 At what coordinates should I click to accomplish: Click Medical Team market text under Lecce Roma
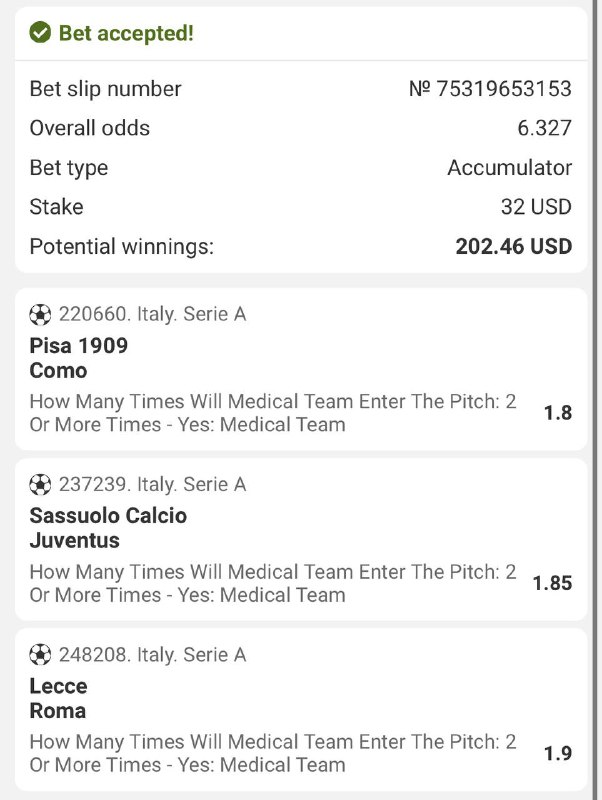coord(272,753)
